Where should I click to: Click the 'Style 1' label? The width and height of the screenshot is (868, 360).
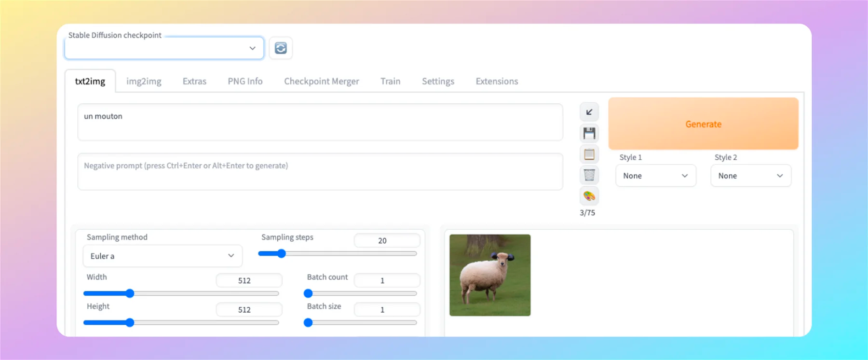pos(631,157)
